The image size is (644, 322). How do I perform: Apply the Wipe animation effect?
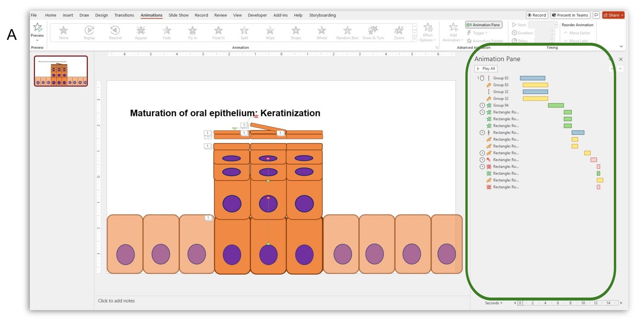coord(270,31)
